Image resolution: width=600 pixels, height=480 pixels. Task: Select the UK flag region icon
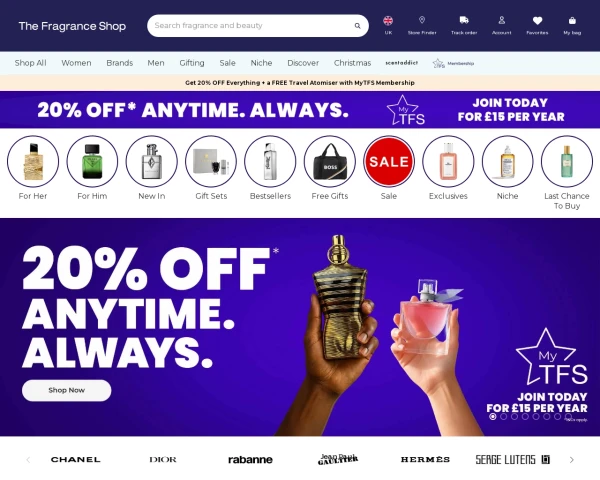point(388,20)
